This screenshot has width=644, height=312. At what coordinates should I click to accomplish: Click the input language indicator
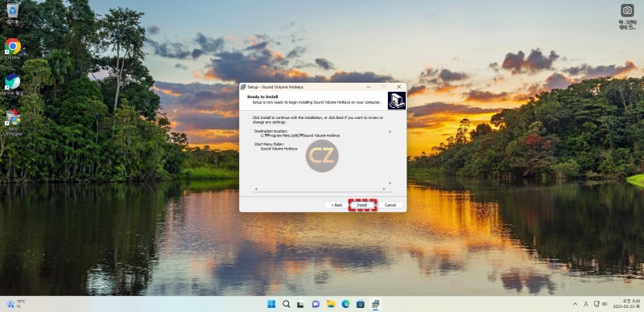(586, 304)
